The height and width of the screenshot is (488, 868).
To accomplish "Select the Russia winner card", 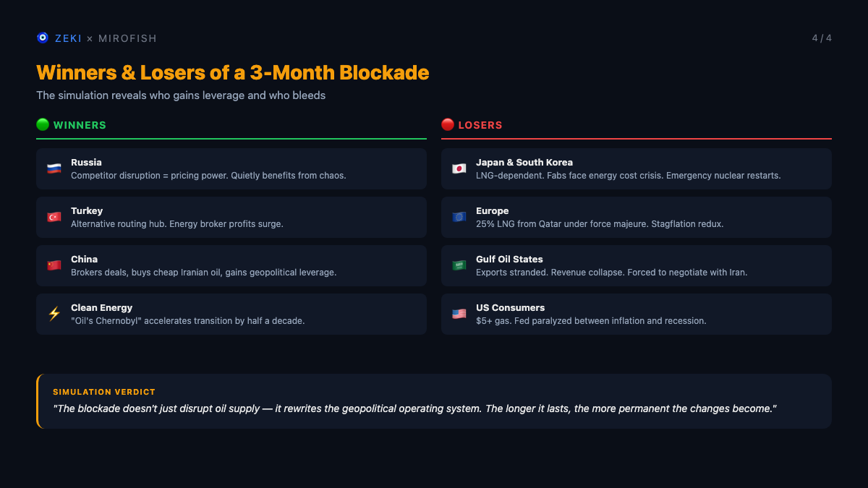I will tap(231, 168).
